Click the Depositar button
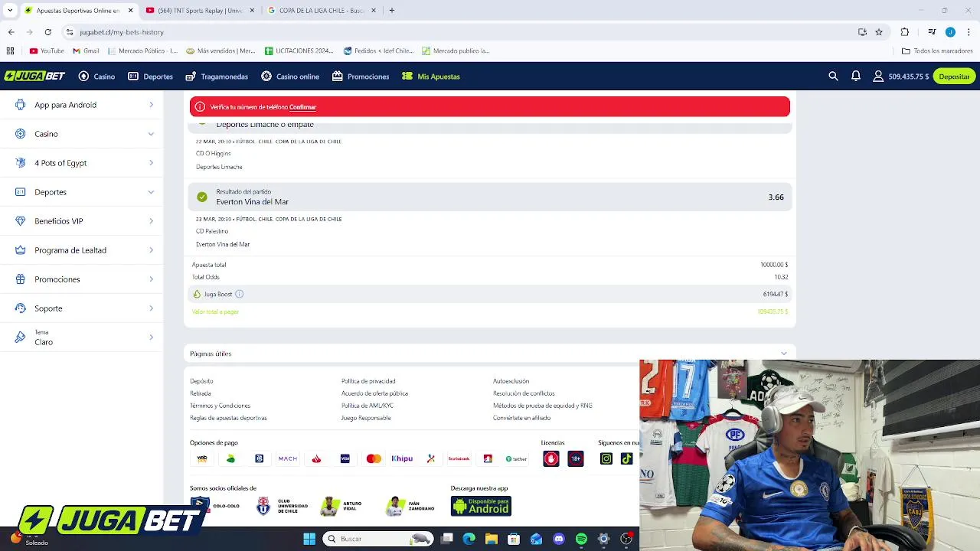This screenshot has width=980, height=551. point(954,77)
